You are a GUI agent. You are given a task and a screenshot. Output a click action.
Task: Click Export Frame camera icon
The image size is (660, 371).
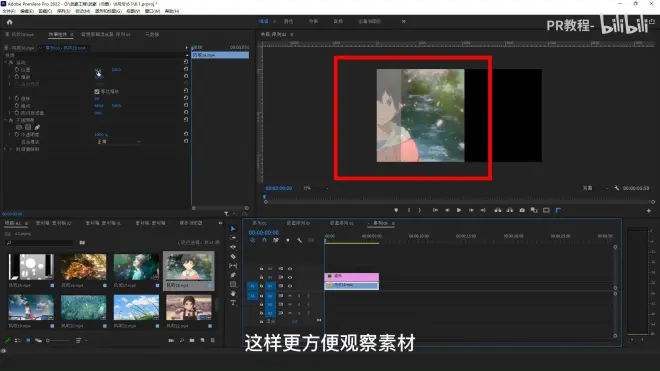click(x=522, y=210)
